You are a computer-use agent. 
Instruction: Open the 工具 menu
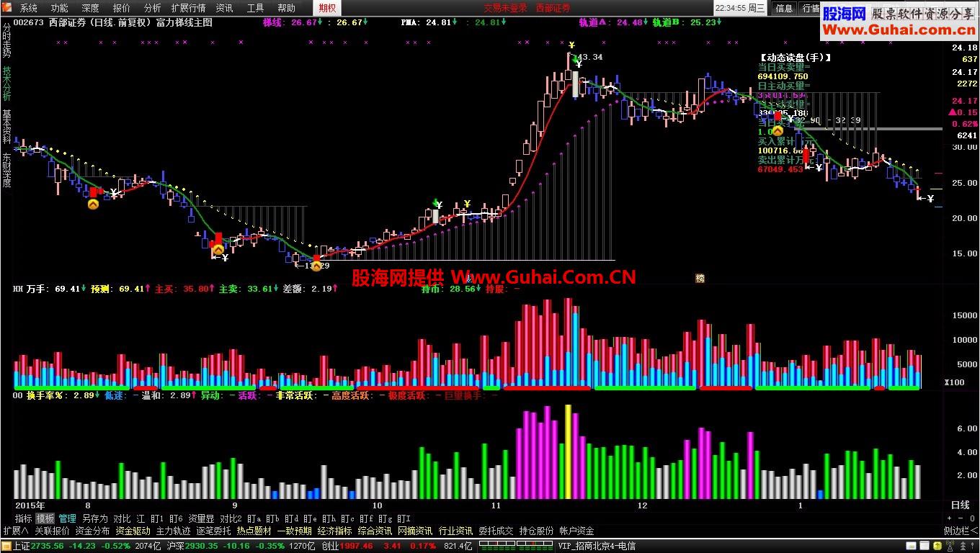[x=256, y=8]
